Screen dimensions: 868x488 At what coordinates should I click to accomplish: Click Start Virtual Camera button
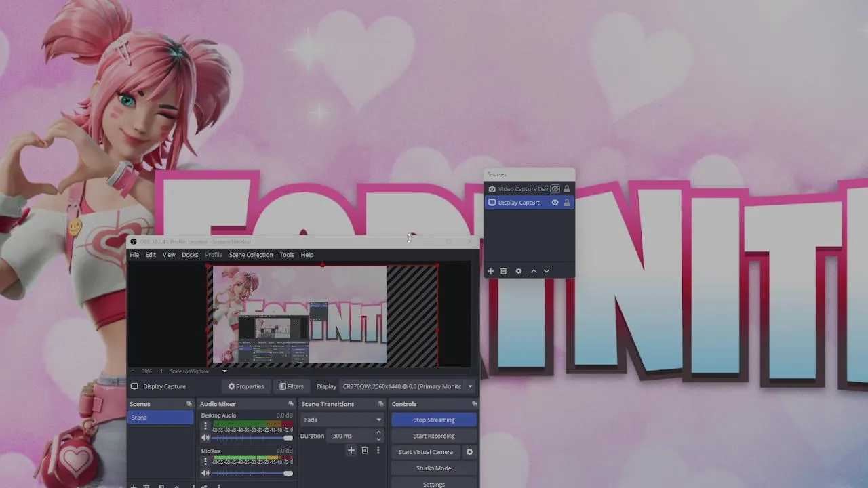[426, 452]
